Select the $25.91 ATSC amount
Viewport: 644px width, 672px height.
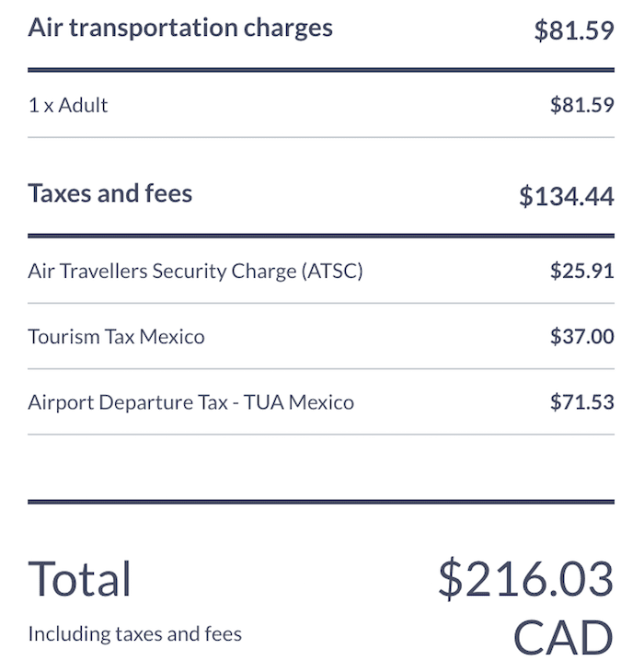point(582,271)
